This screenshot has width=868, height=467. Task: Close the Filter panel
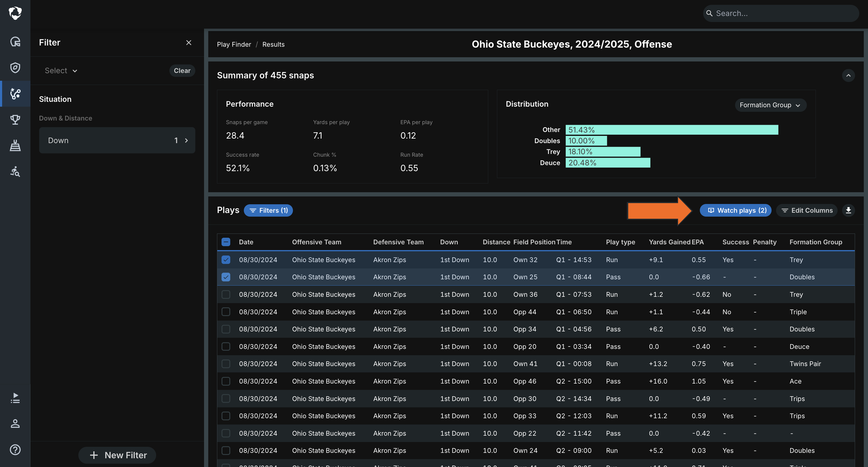[189, 42]
